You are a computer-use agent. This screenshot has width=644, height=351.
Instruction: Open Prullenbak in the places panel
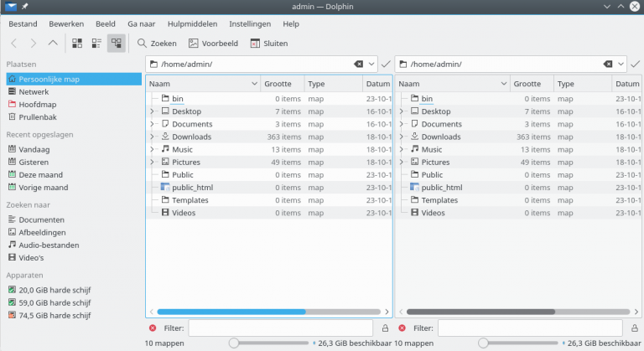(36, 116)
